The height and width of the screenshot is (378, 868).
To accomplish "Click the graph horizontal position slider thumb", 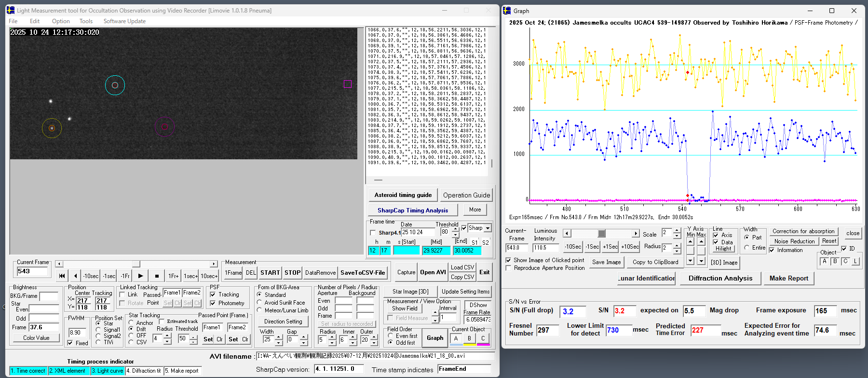I will pos(601,234).
